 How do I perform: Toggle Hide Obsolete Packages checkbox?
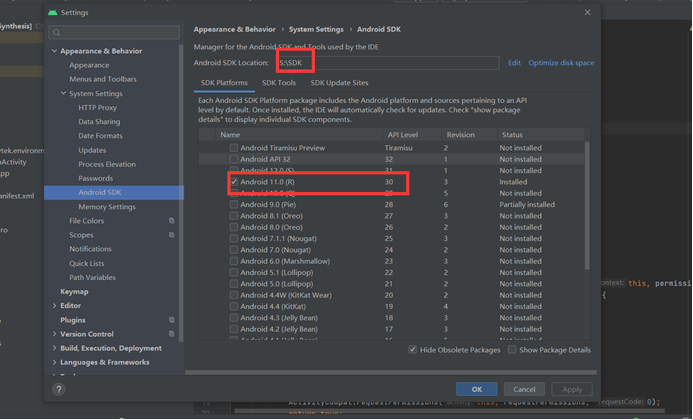coord(412,350)
